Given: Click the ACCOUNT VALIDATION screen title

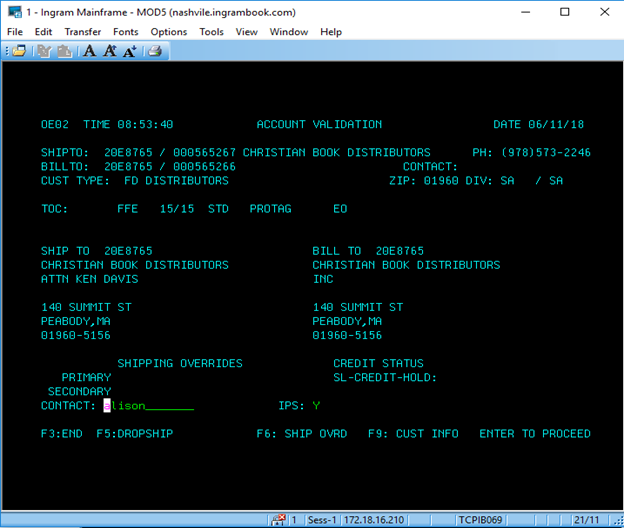Looking at the screenshot, I should (319, 125).
